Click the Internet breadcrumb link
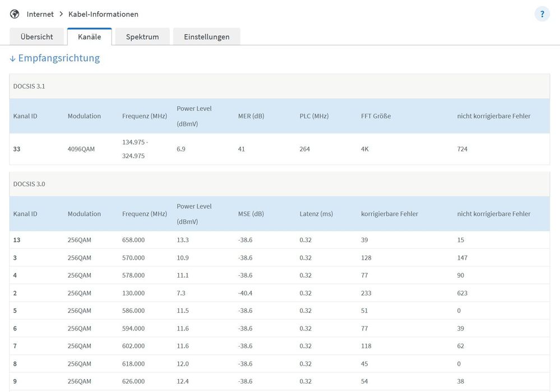This screenshot has height=392, width=560. [x=39, y=14]
